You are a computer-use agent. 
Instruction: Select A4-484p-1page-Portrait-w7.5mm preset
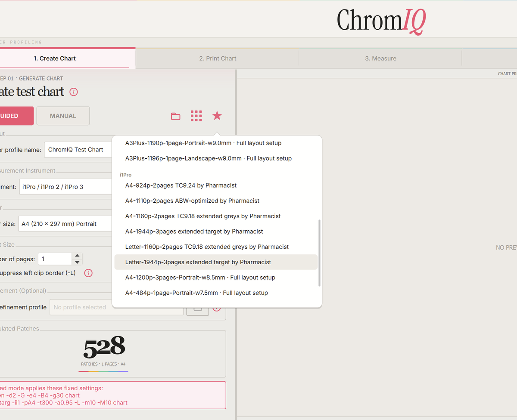pyautogui.click(x=216, y=293)
